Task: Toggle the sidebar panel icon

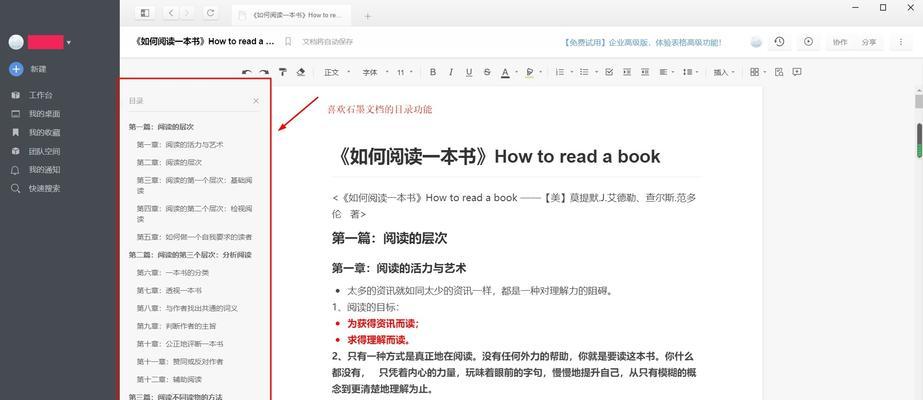Action: click(145, 13)
